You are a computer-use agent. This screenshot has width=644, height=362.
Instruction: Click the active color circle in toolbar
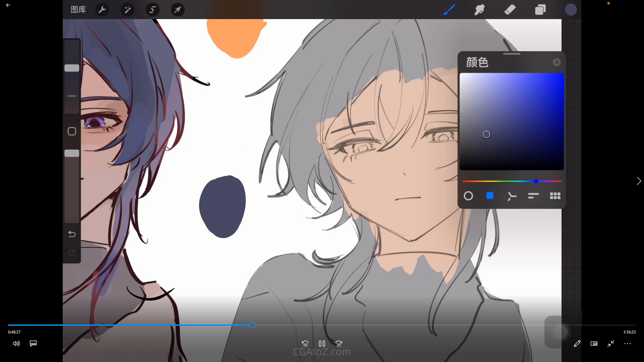click(571, 10)
